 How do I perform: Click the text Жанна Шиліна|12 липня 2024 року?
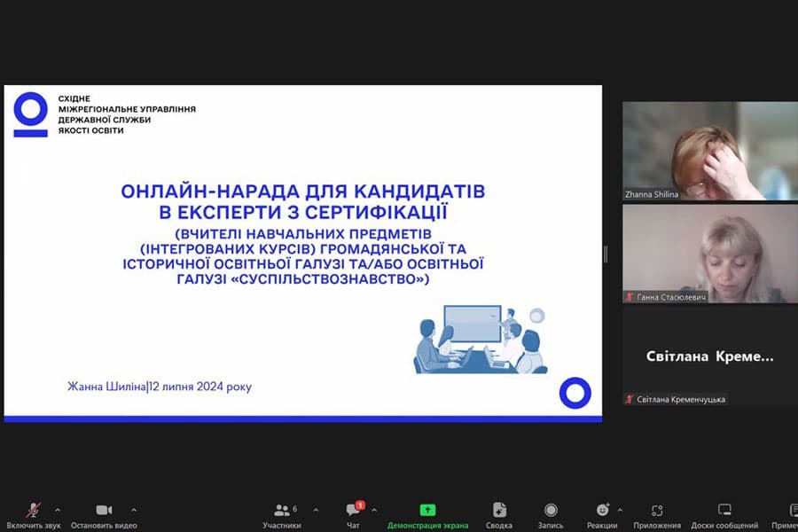pos(160,387)
